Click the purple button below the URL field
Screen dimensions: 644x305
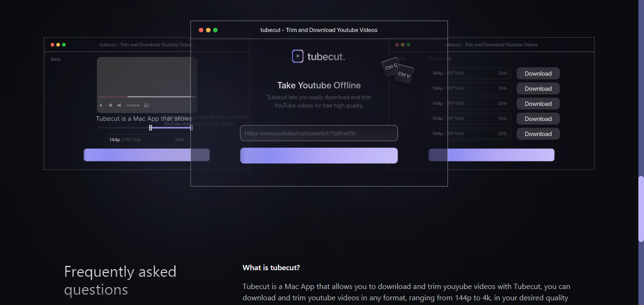tap(319, 155)
